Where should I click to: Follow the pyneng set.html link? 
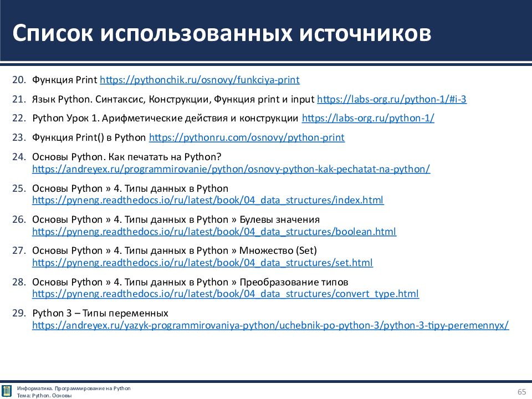pyautogui.click(x=202, y=263)
